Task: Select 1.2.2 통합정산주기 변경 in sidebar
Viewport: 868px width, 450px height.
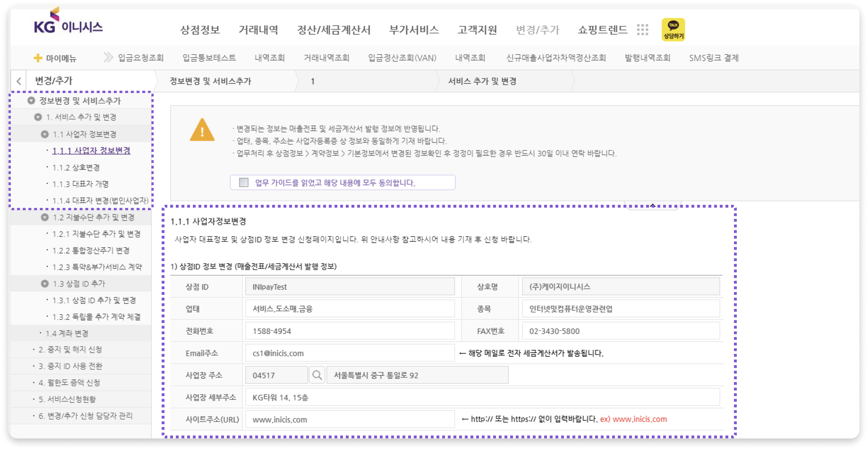Action: 91,250
